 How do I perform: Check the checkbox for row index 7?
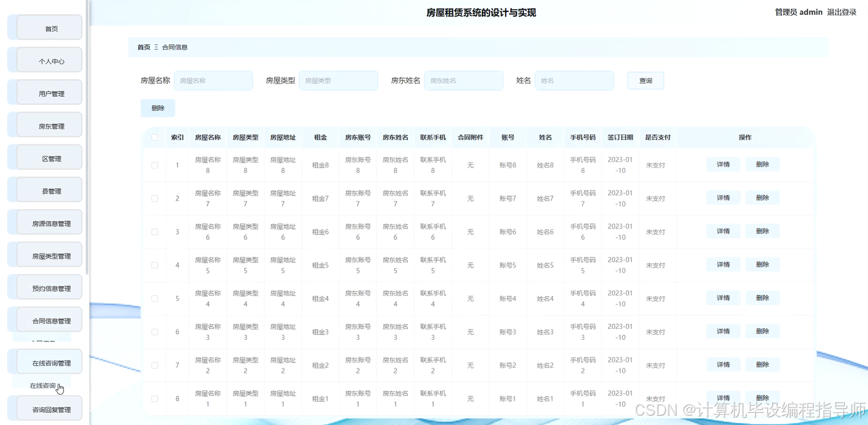point(155,366)
